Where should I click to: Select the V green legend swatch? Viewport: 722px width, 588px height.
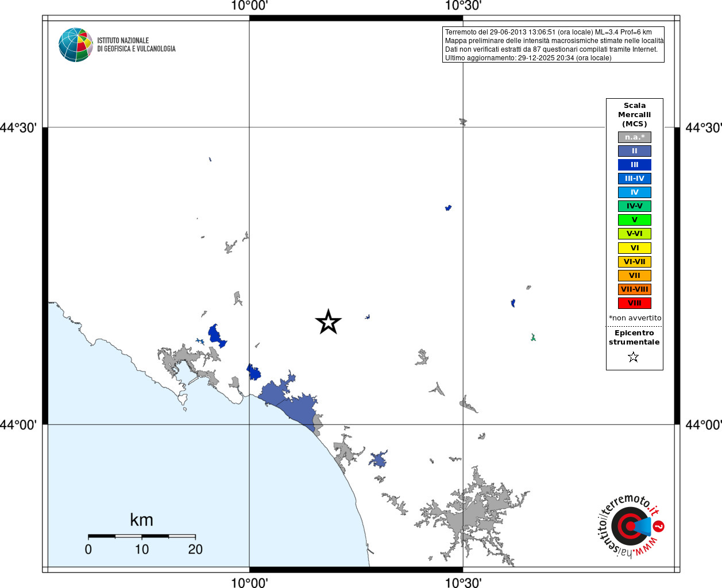[635, 220]
